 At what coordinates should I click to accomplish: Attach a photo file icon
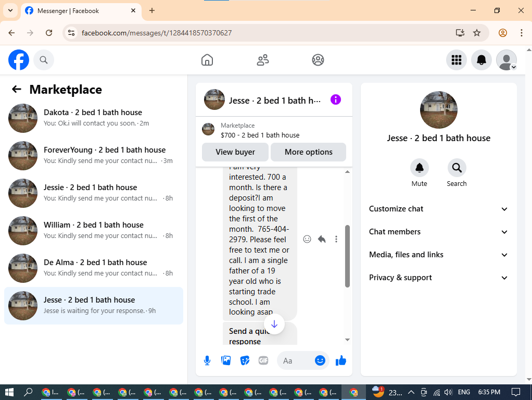tap(226, 360)
